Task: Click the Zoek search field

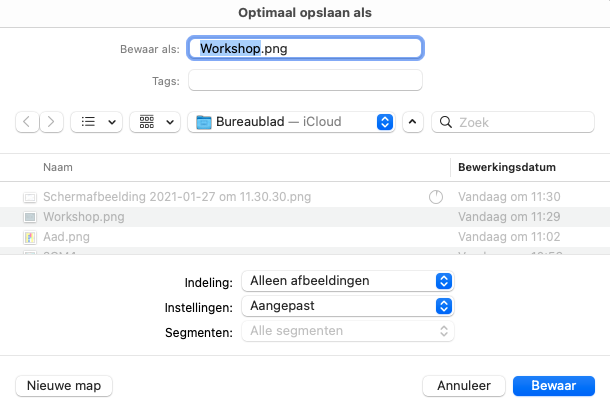Action: pyautogui.click(x=520, y=122)
